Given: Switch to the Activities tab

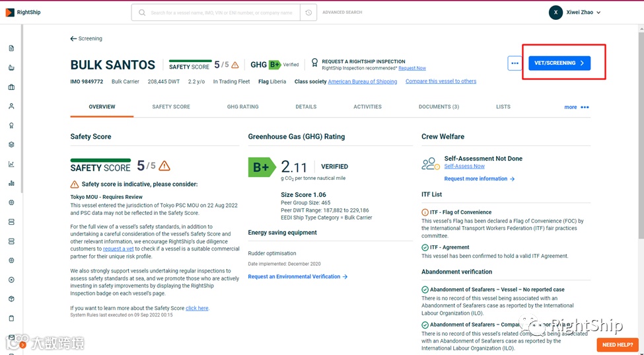Looking at the screenshot, I should [368, 107].
